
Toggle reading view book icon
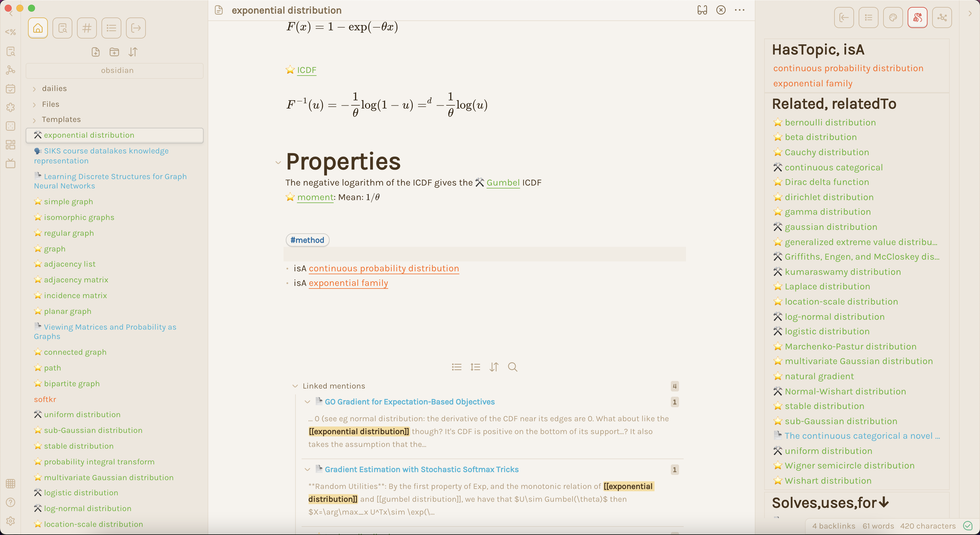(x=702, y=10)
